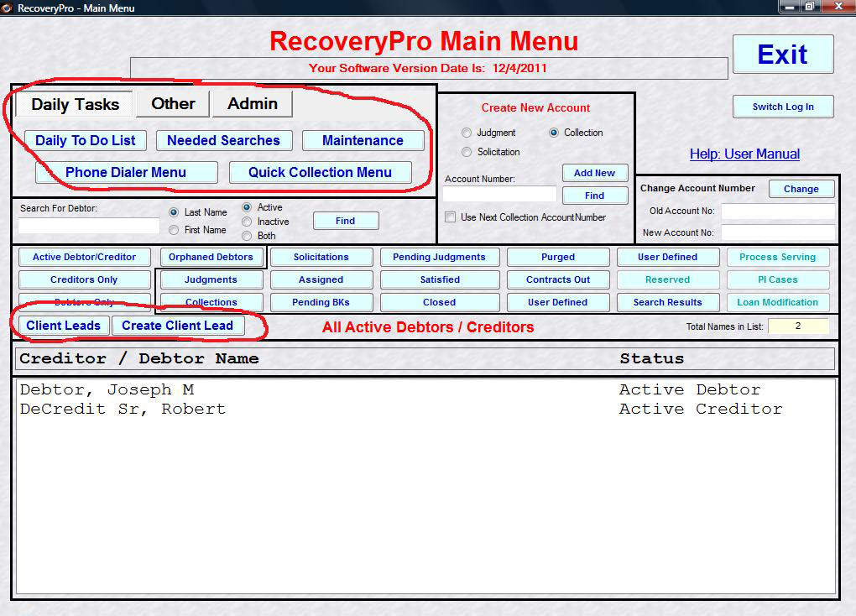Focus the Old Account No field

(x=778, y=211)
